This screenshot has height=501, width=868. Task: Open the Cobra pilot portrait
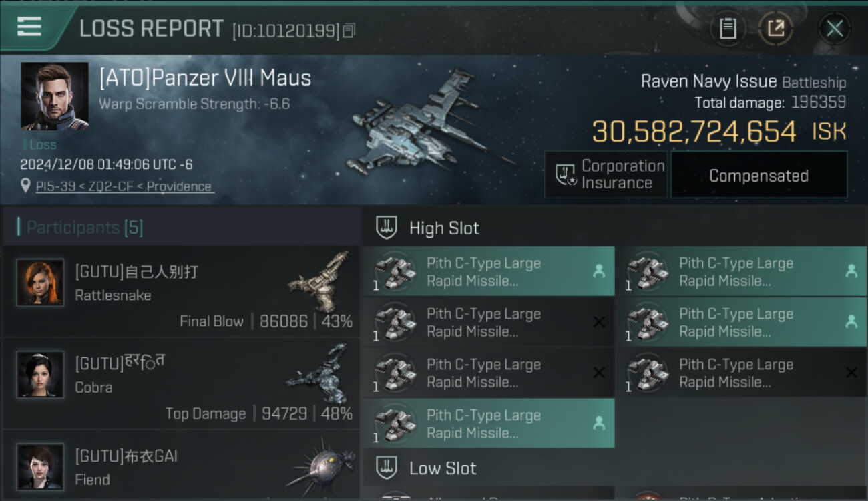tap(40, 375)
